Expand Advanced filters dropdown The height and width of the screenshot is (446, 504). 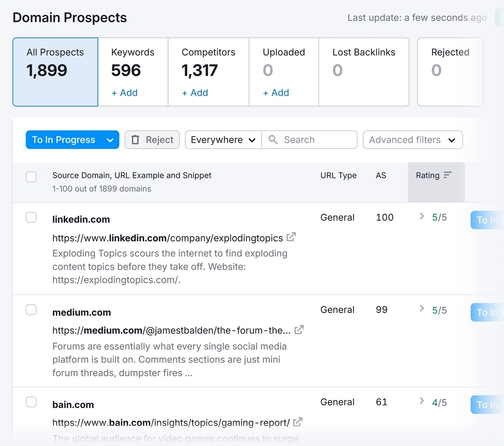point(412,140)
